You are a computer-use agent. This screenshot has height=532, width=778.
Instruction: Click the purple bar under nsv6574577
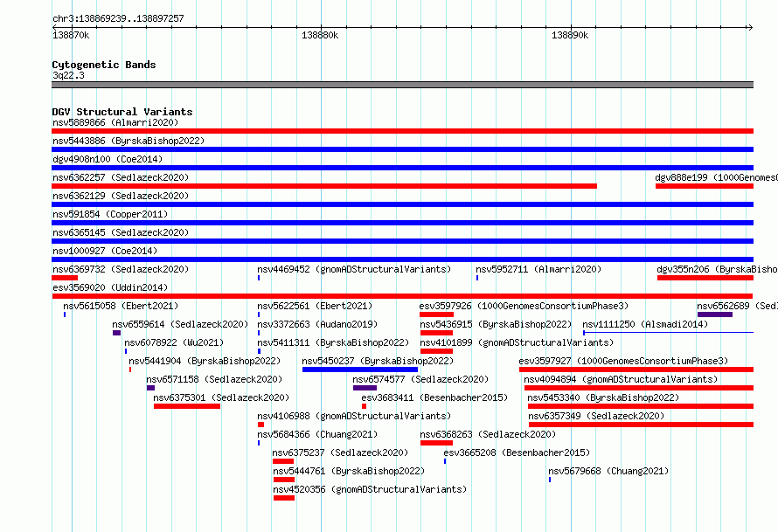point(365,388)
